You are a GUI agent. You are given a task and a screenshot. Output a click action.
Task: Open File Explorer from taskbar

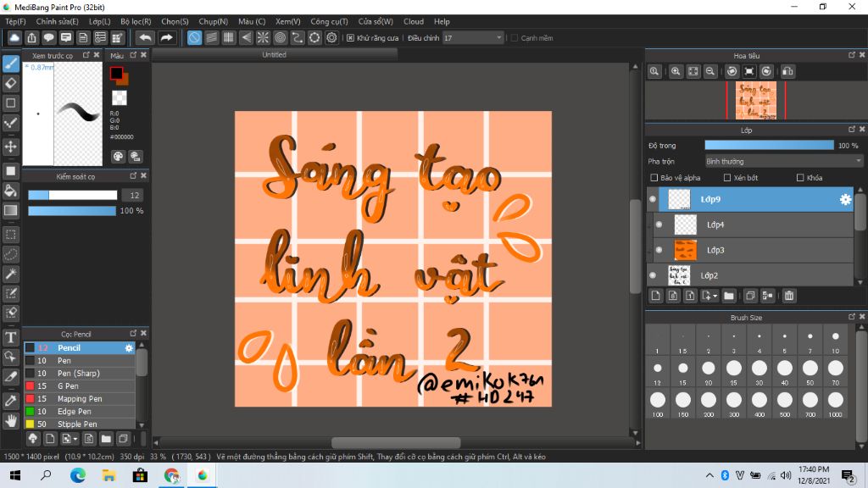coord(109,475)
